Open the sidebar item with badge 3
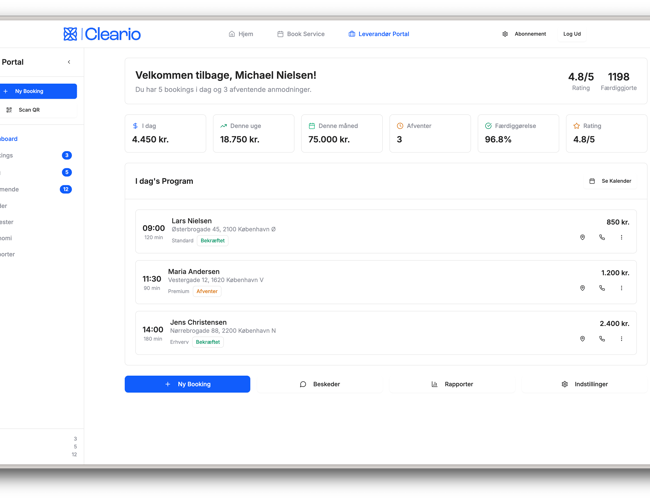The height and width of the screenshot is (500, 650). [36, 155]
